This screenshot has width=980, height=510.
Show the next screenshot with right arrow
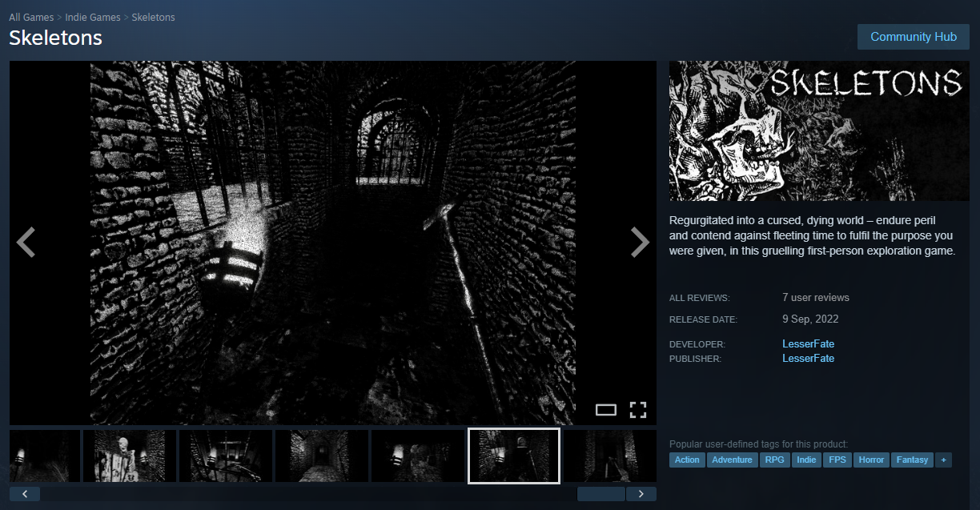click(640, 243)
